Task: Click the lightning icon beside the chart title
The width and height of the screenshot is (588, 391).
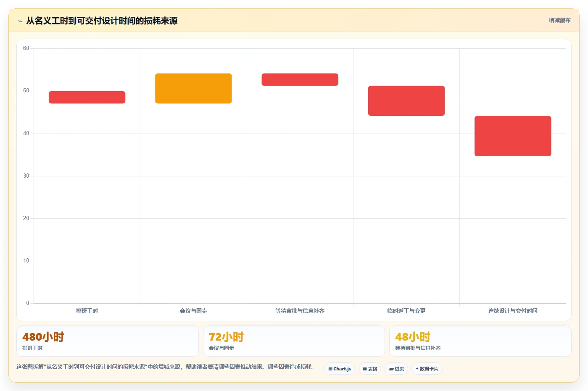Action: [20, 21]
